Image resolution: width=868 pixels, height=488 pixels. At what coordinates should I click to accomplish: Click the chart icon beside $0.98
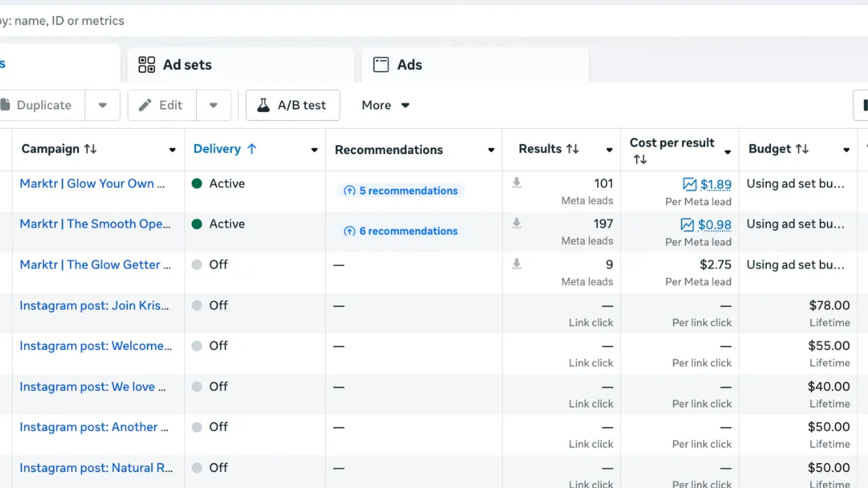687,225
